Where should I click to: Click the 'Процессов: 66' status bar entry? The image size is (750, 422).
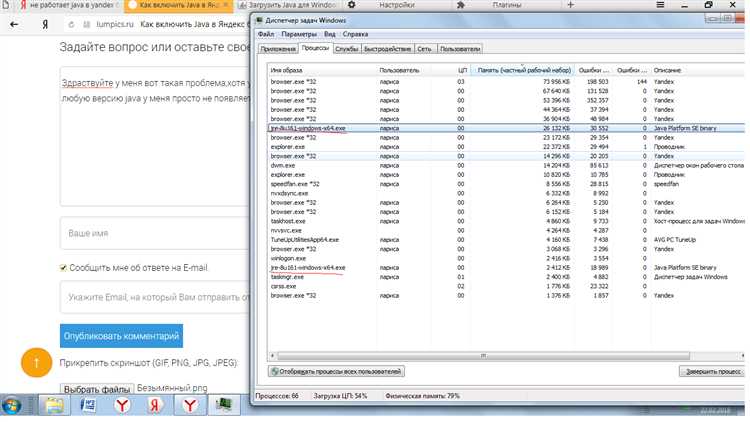point(277,396)
